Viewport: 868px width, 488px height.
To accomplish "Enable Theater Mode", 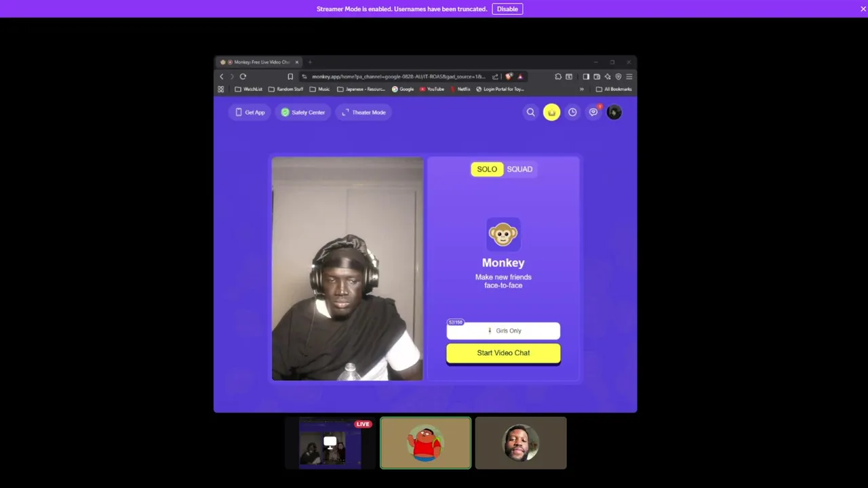I will (x=364, y=113).
